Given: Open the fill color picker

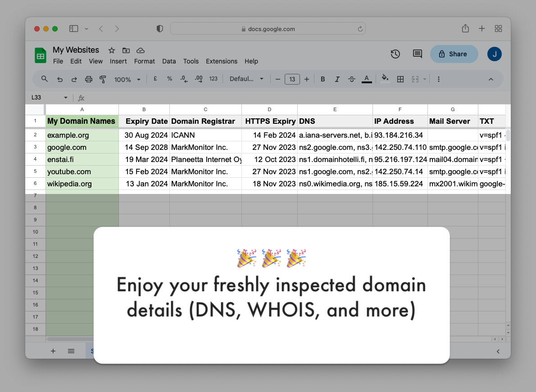Looking at the screenshot, I should [x=385, y=79].
